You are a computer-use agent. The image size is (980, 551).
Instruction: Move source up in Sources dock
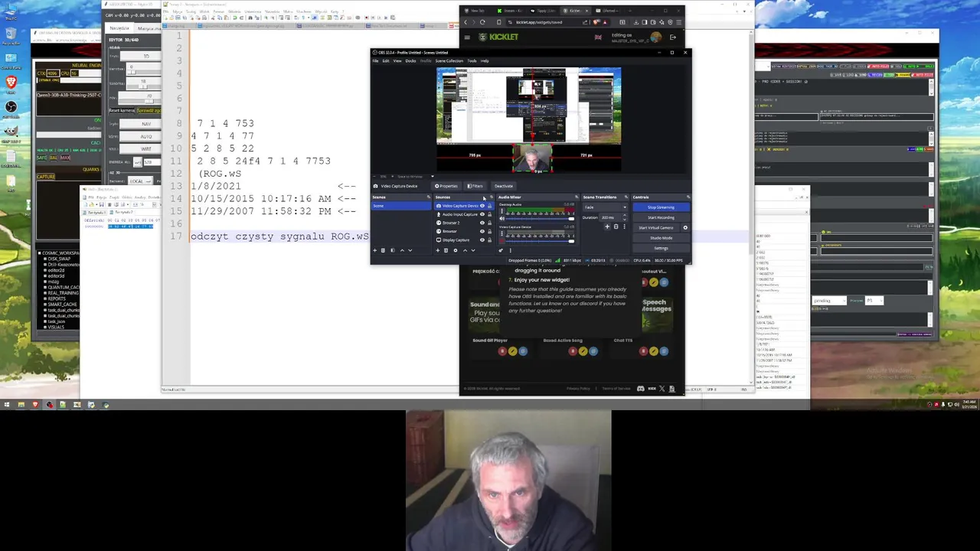coord(465,250)
